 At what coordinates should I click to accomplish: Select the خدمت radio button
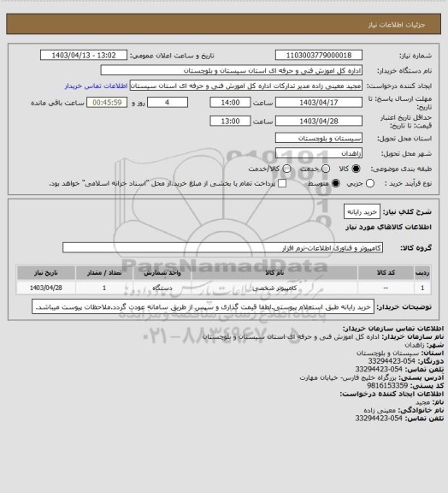(326, 169)
